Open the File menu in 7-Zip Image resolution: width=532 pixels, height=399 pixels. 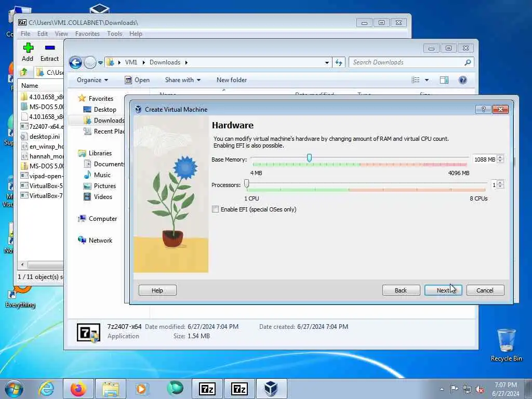click(25, 34)
